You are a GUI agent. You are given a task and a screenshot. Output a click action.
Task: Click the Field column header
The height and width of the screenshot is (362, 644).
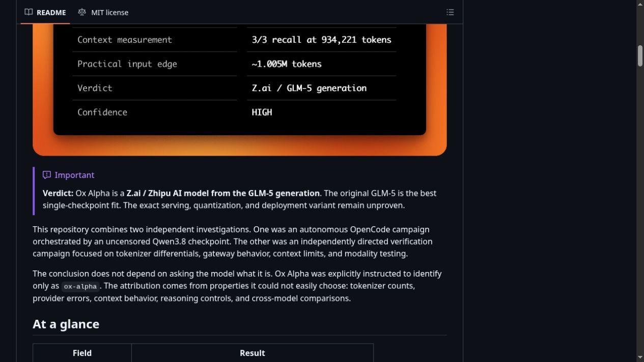[x=82, y=353]
